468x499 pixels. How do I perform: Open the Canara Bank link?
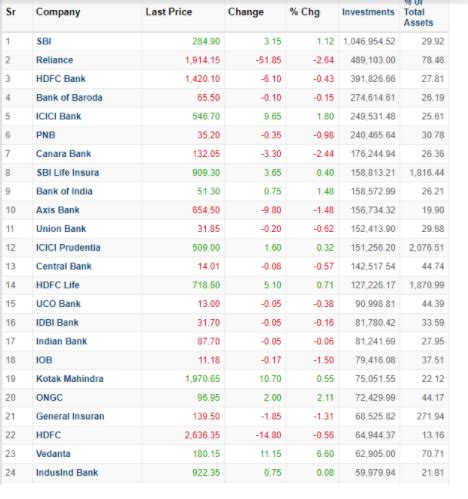[x=63, y=154]
